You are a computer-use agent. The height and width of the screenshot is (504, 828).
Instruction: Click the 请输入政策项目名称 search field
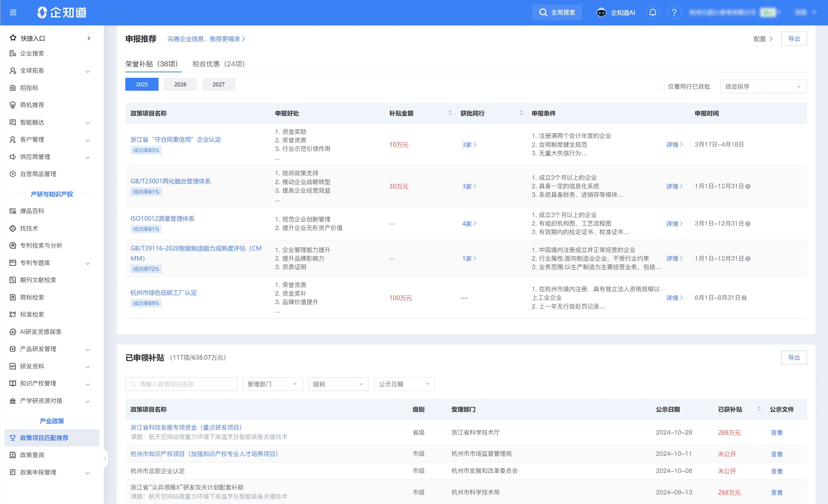[181, 384]
